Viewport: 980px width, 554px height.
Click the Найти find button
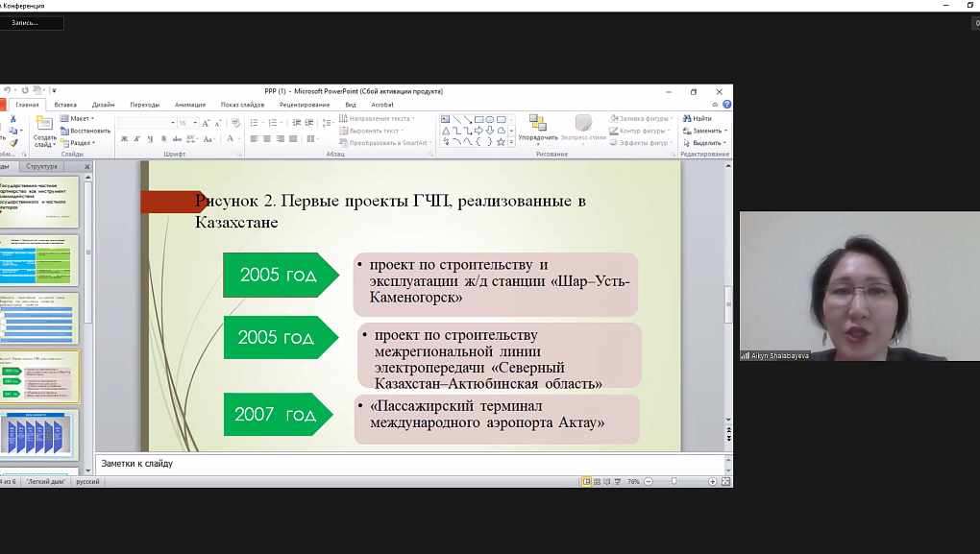698,118
